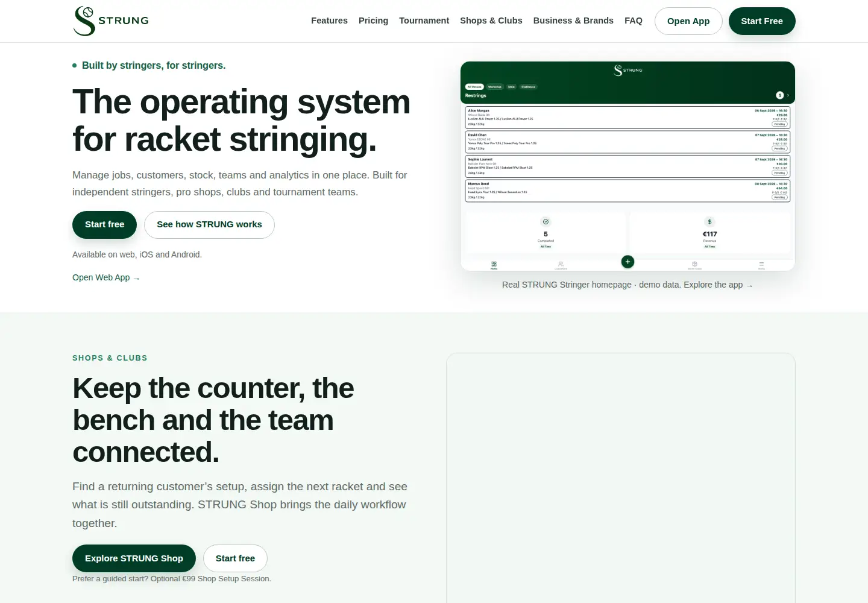Image resolution: width=868 pixels, height=603 pixels.
Task: Click the hero Start free button
Action: (104, 224)
